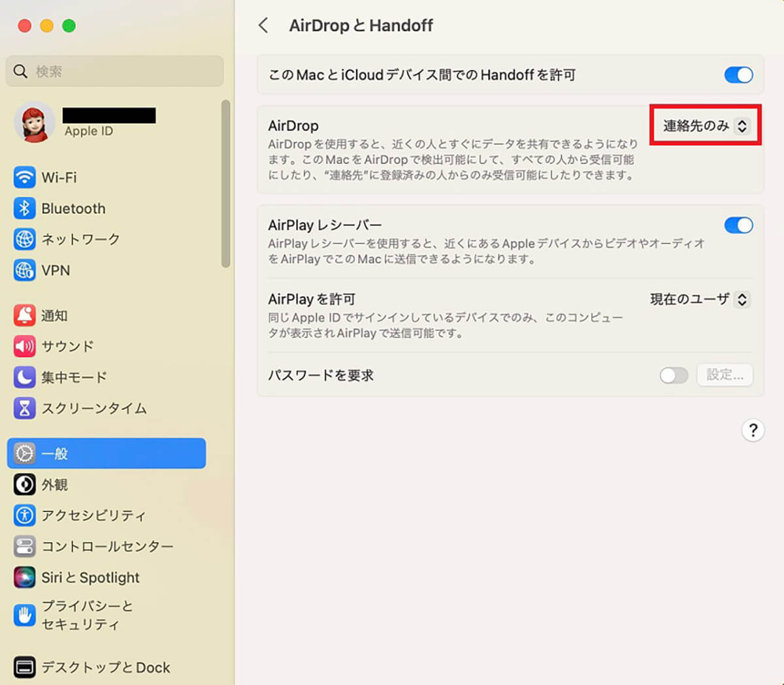Image resolution: width=784 pixels, height=685 pixels.
Task: Click the サウンド speaker icon
Action: [25, 346]
